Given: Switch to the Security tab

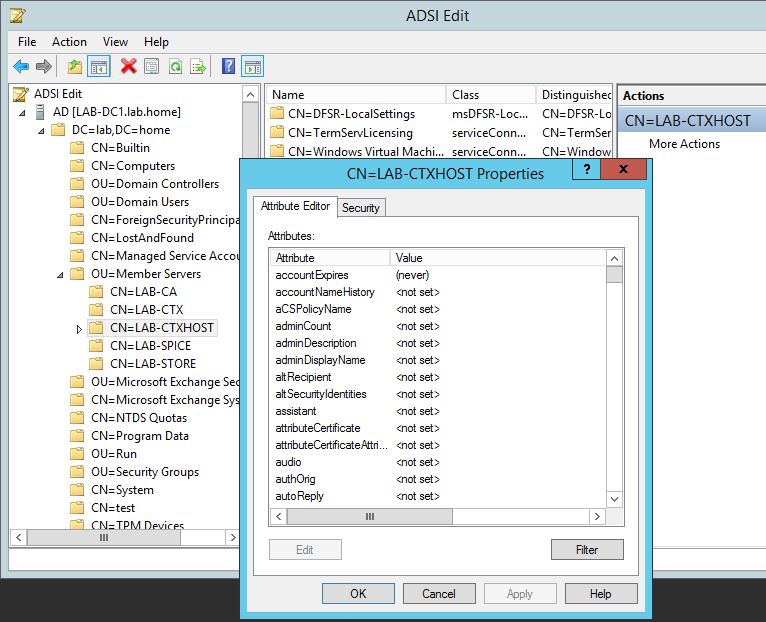Looking at the screenshot, I should (360, 208).
